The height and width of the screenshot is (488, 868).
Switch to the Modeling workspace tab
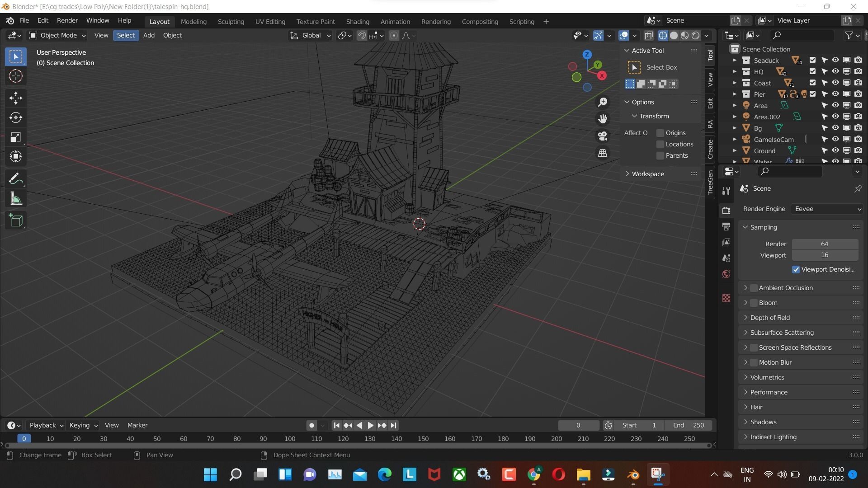(x=193, y=22)
